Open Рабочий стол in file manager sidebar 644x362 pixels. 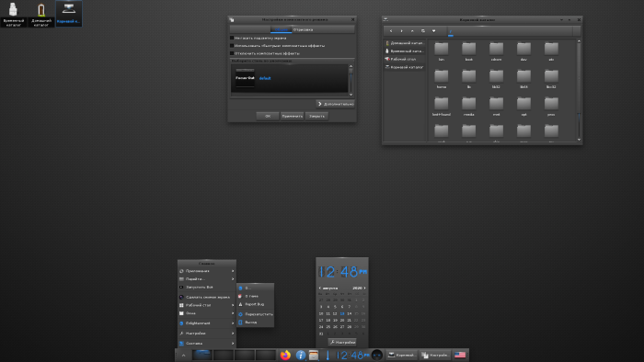[404, 59]
